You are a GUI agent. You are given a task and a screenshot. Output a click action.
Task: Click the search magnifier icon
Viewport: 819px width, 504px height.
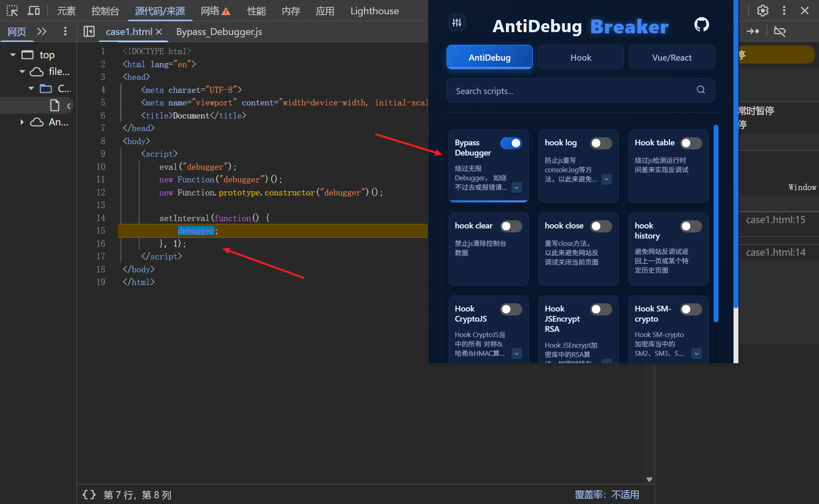(x=701, y=90)
